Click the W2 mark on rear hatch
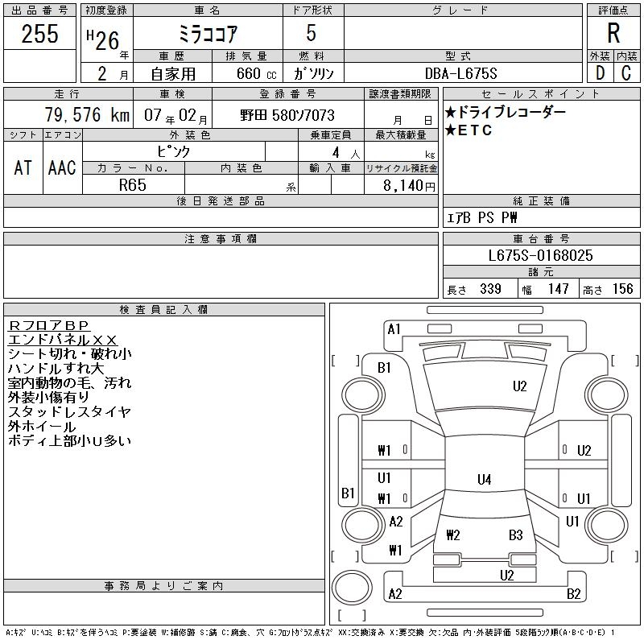 (453, 535)
